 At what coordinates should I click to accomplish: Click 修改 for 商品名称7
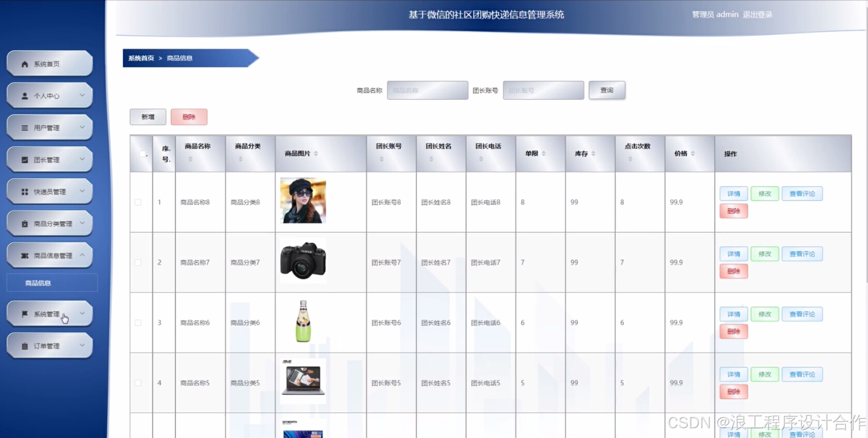pos(764,254)
